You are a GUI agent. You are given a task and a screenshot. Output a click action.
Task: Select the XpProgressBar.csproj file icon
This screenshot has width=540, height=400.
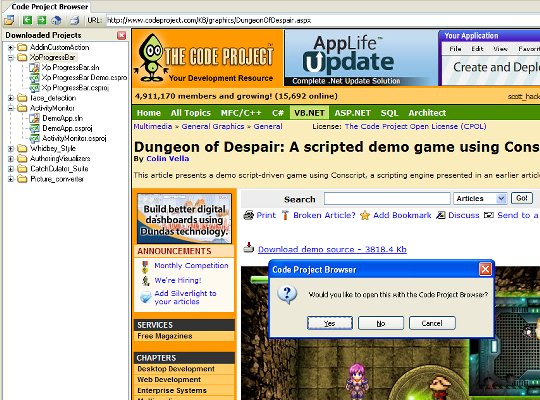pyautogui.click(x=34, y=88)
